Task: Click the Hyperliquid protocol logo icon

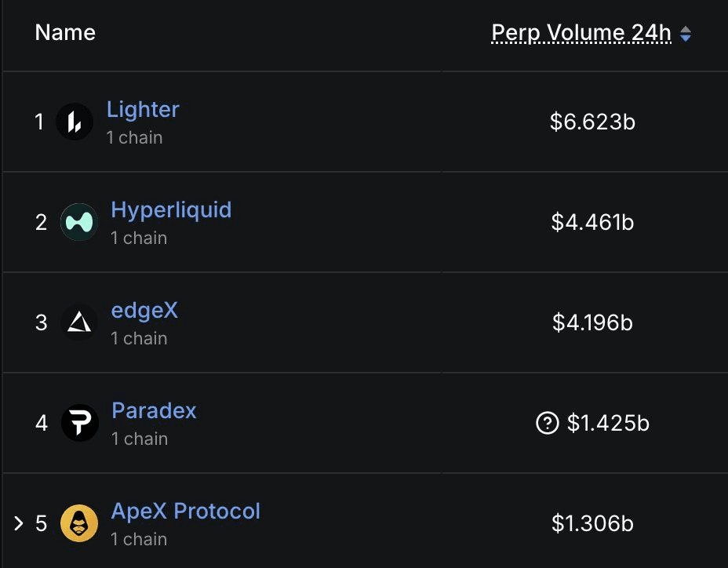Action: click(78, 222)
